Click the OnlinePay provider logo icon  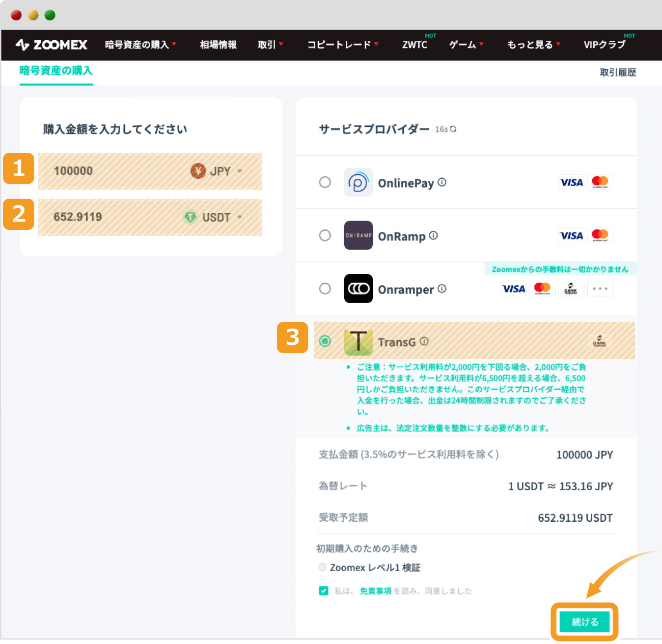358,182
